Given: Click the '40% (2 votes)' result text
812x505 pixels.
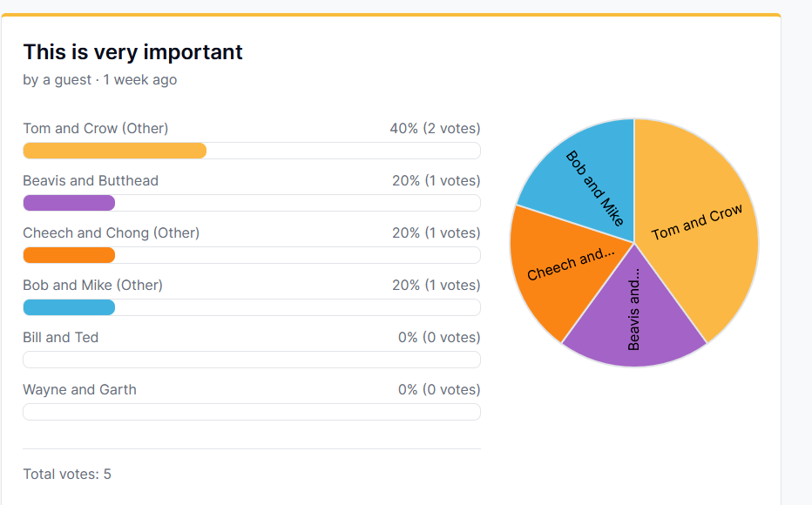Looking at the screenshot, I should click(435, 129).
